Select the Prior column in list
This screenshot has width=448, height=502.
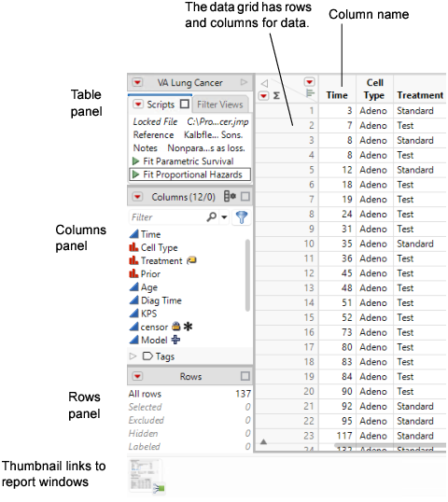click(x=150, y=273)
